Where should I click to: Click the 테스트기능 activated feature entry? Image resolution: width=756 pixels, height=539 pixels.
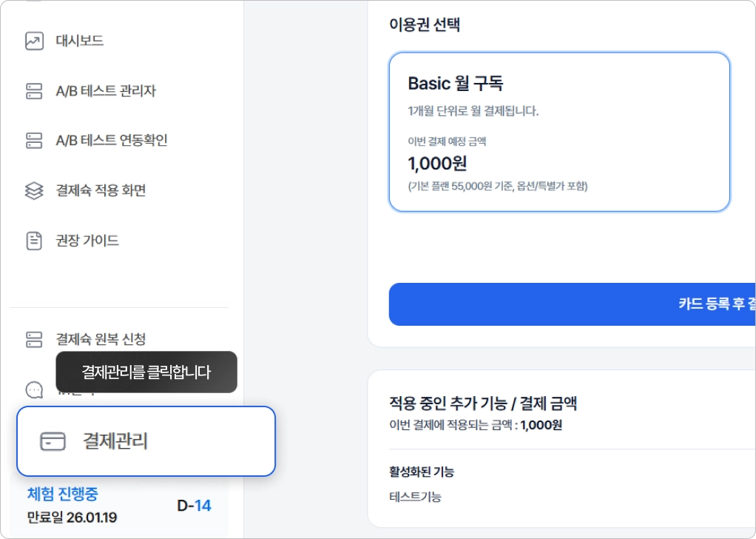click(415, 497)
